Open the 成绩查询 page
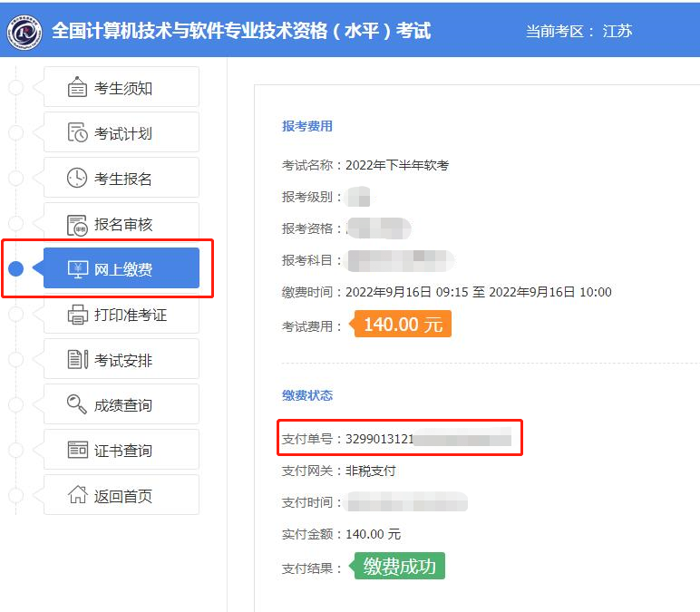Viewport: 700px width, 612px height. pos(122,405)
